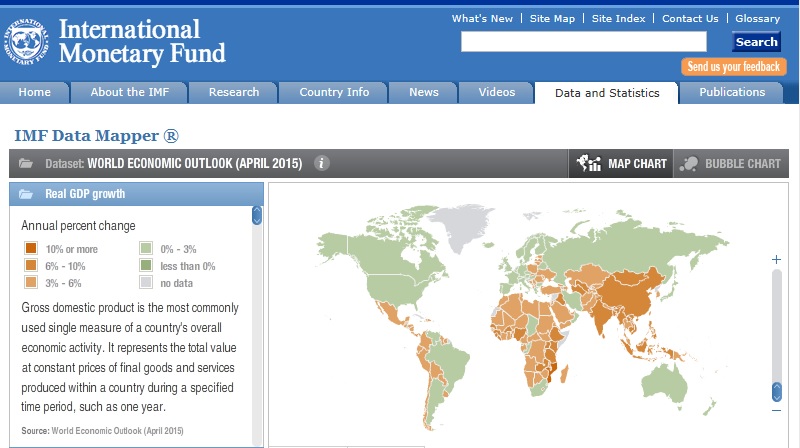
Task: Follow the What's New link
Action: [482, 19]
